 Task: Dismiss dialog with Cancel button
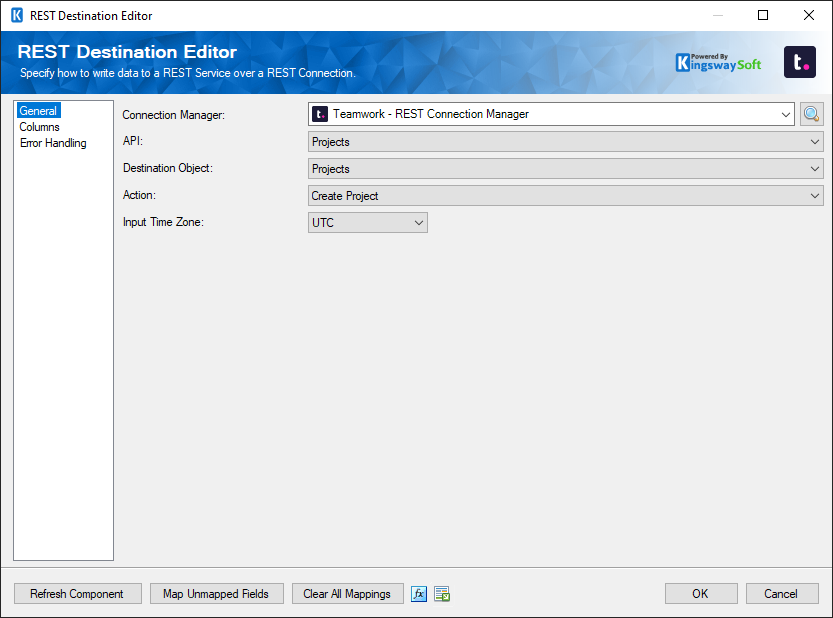[x=781, y=594]
